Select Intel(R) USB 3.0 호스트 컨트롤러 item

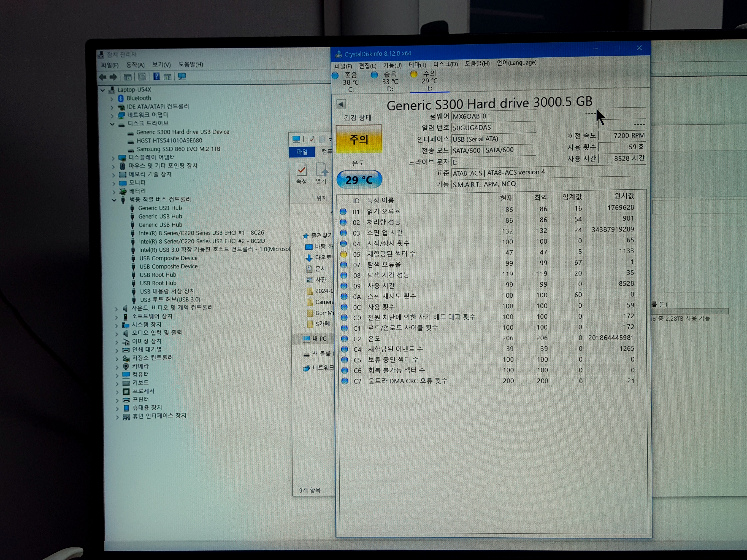pos(214,249)
